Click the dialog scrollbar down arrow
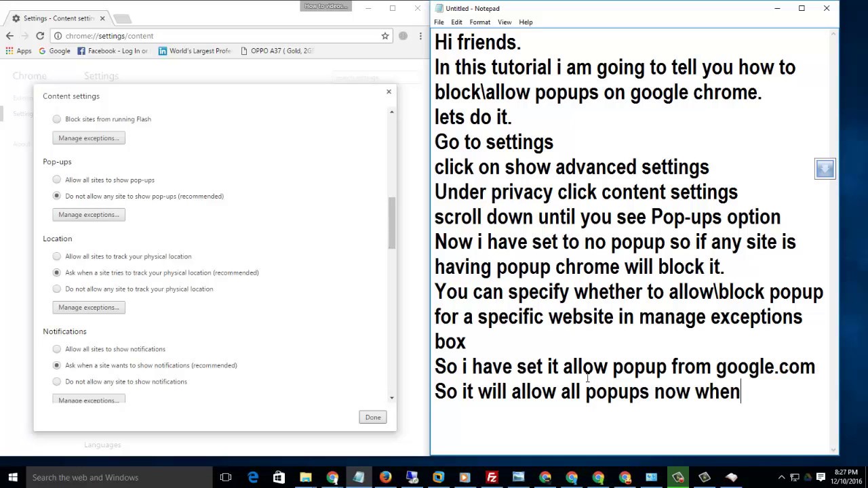 point(391,398)
